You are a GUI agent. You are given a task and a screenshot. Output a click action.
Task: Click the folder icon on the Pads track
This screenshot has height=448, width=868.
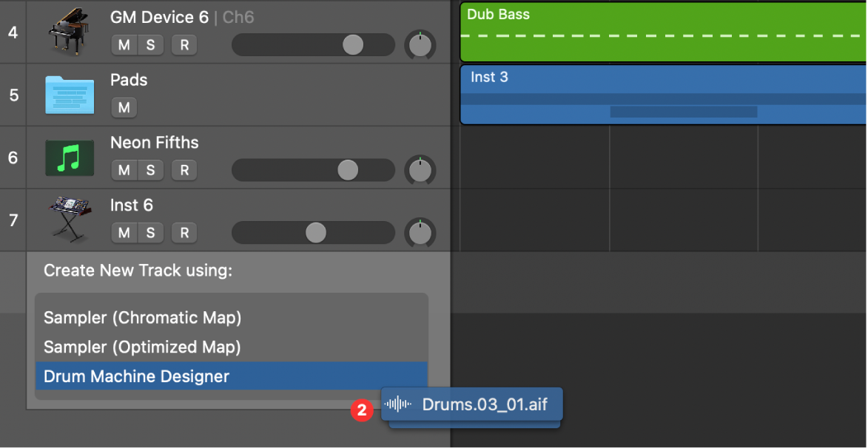click(69, 95)
